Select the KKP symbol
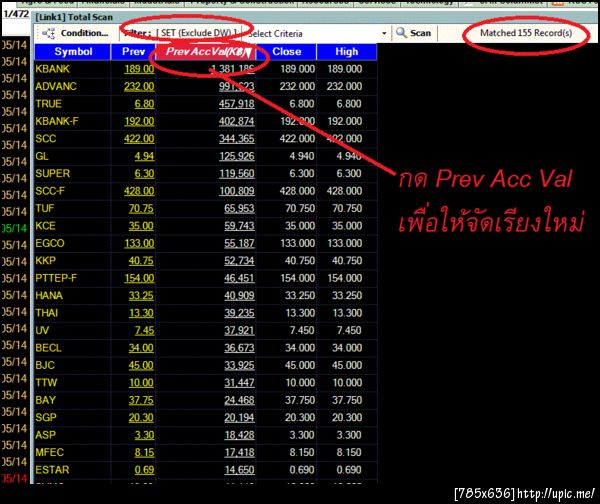 (46, 261)
